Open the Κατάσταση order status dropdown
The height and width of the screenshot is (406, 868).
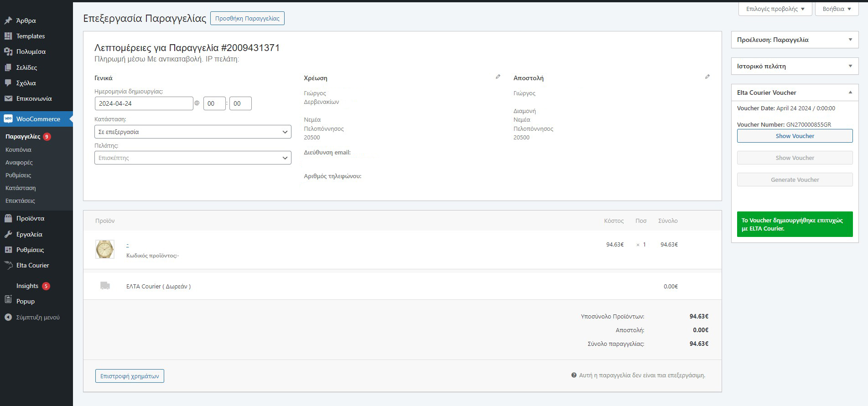(192, 132)
